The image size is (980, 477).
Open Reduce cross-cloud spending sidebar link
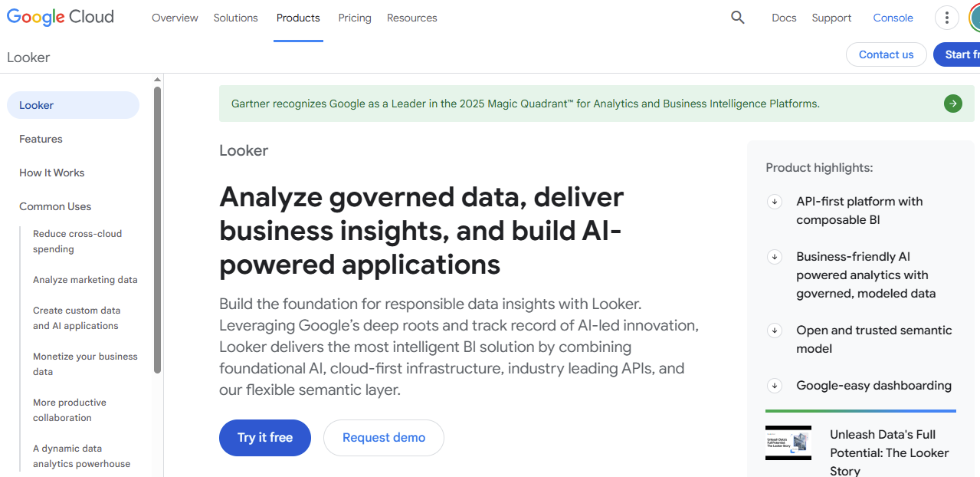click(x=77, y=242)
